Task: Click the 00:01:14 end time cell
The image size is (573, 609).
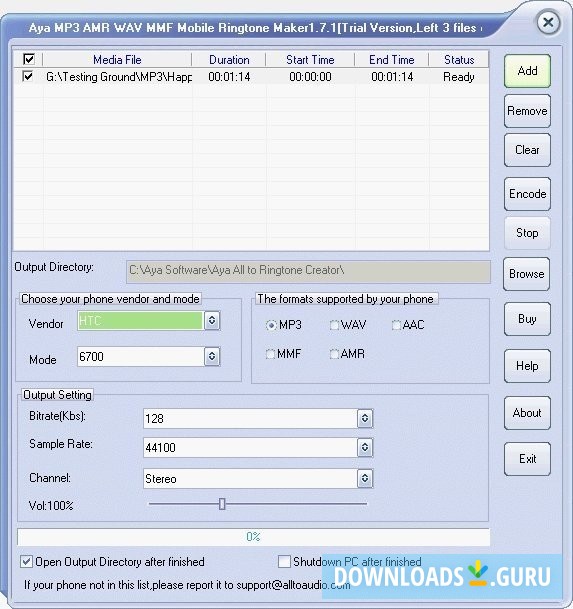Action: [x=392, y=77]
